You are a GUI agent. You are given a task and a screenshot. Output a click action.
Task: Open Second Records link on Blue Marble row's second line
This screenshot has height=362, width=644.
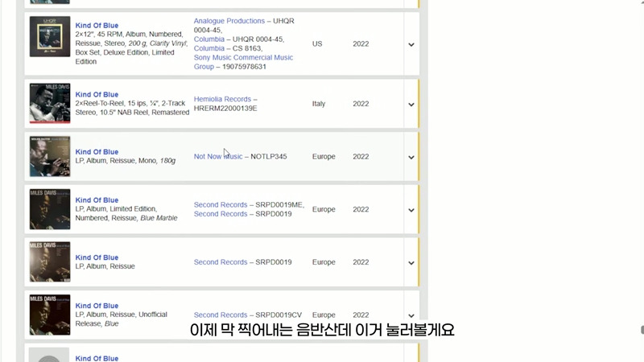point(221,214)
